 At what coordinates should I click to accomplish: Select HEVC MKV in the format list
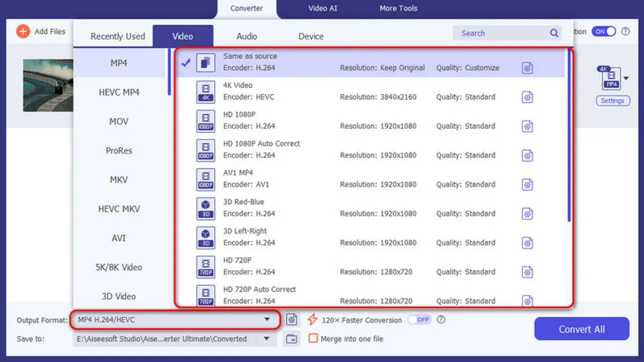coord(119,209)
